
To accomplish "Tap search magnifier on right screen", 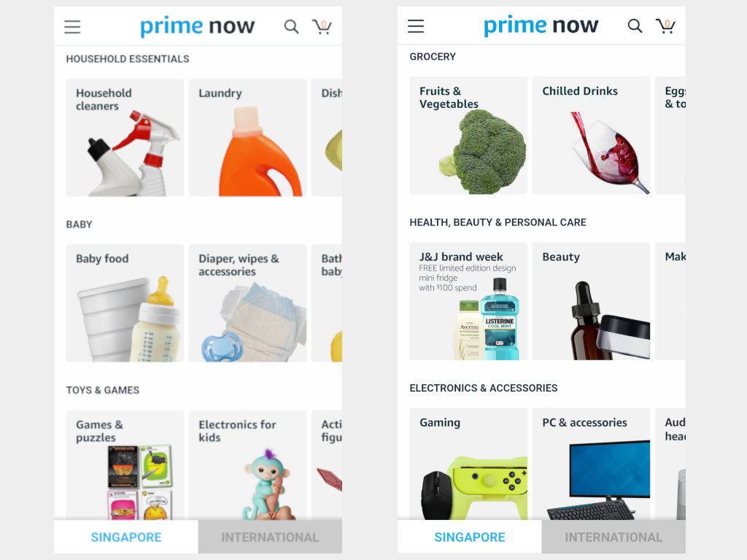I will [635, 26].
